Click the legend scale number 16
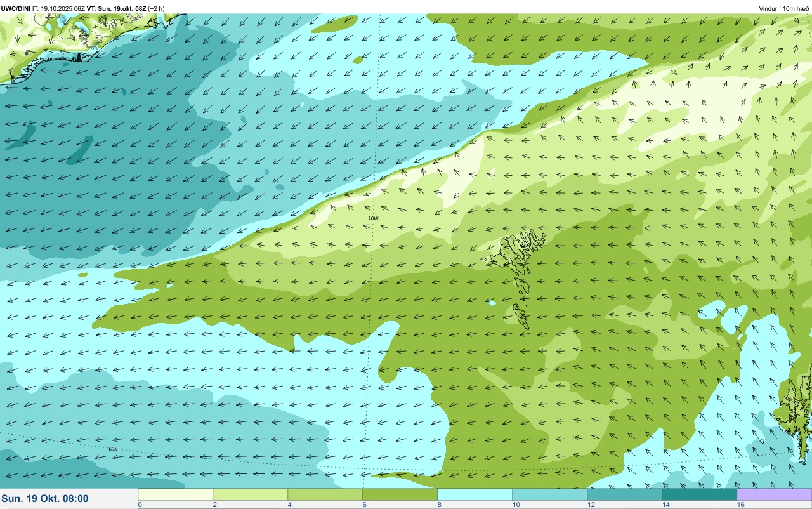This screenshot has height=509, width=812. tap(740, 505)
